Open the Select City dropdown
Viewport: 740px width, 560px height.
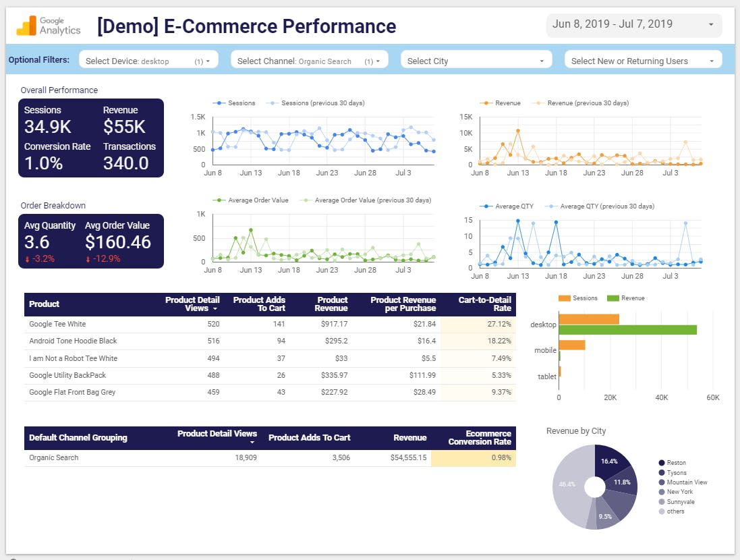pyautogui.click(x=474, y=61)
